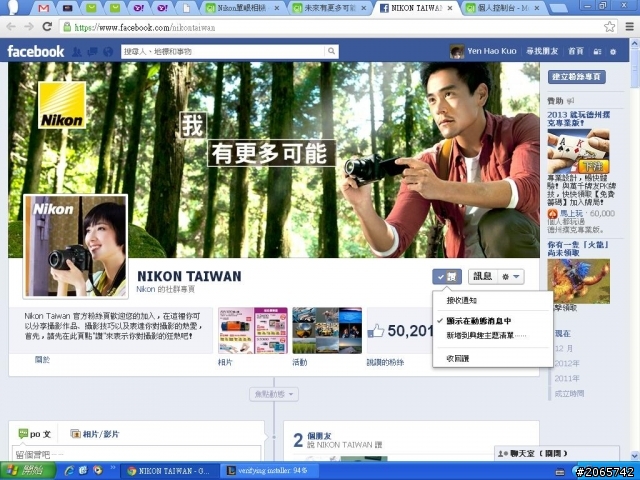Open the Nikon profile picture thumbnail

point(76,246)
